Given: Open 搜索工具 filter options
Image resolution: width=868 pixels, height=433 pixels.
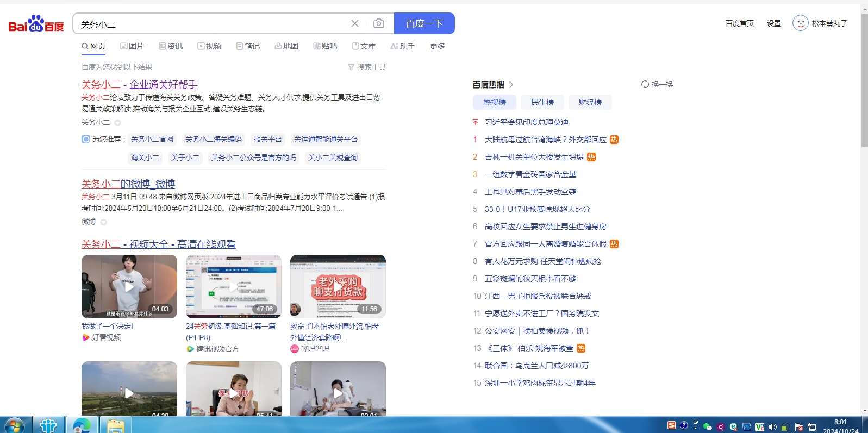Looking at the screenshot, I should [x=367, y=67].
